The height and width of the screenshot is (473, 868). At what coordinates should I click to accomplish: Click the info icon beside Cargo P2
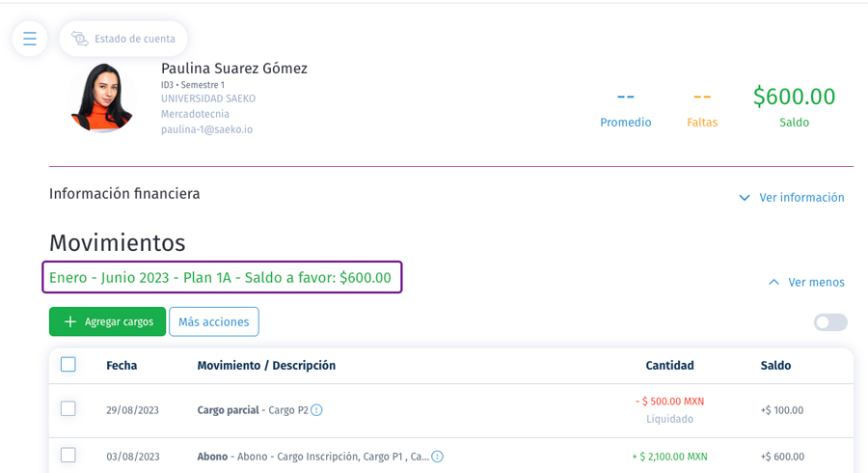click(316, 410)
